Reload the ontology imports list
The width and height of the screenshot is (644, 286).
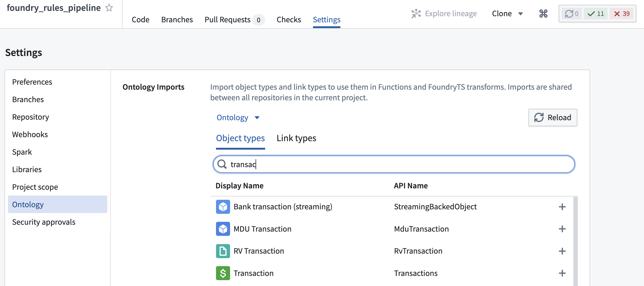553,118
